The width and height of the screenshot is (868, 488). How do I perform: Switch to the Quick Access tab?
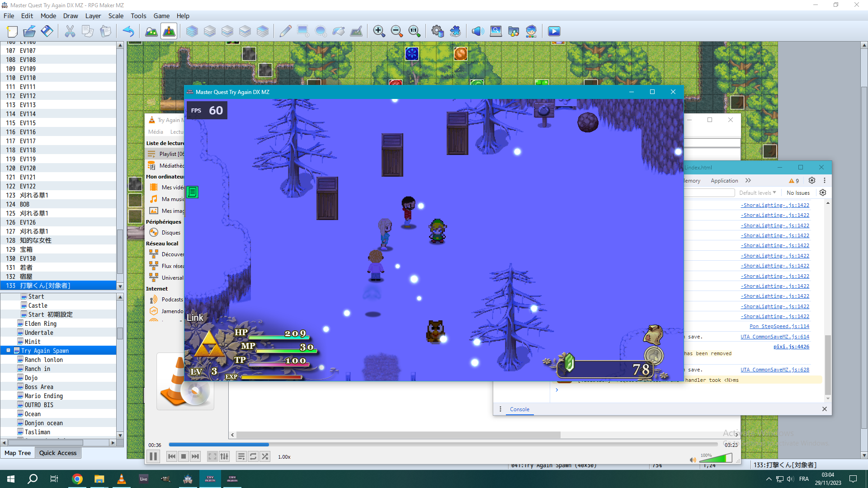(x=58, y=453)
